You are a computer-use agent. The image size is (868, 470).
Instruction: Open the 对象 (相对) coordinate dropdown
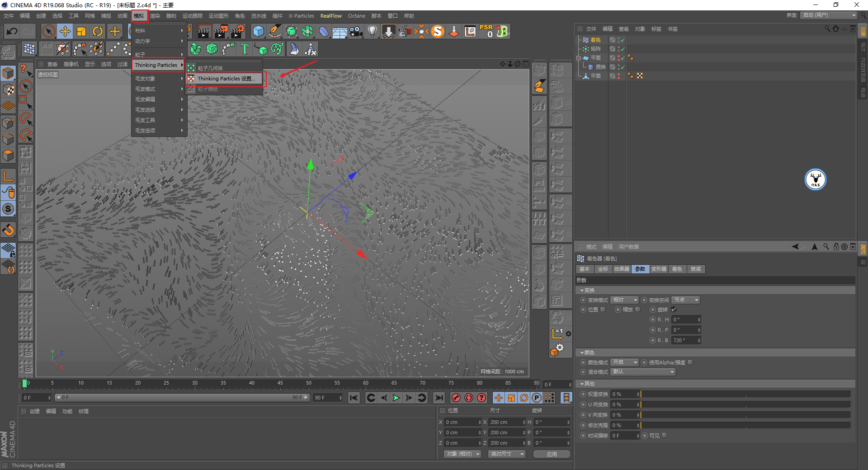[x=463, y=454]
